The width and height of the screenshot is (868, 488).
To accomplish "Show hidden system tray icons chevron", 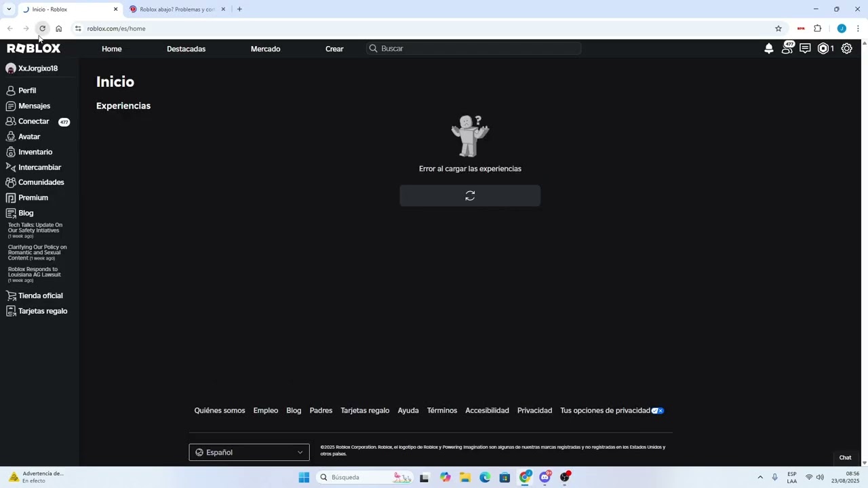I will click(x=760, y=477).
